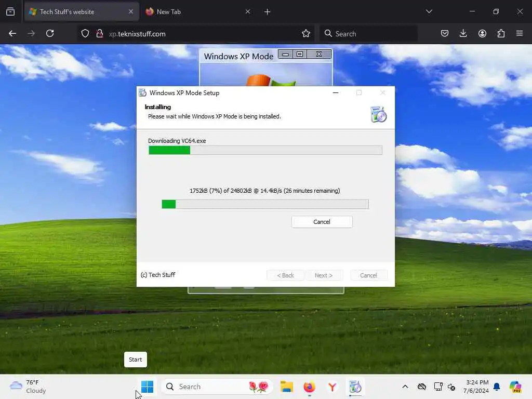Open the Firefox account icon

pyautogui.click(x=482, y=34)
